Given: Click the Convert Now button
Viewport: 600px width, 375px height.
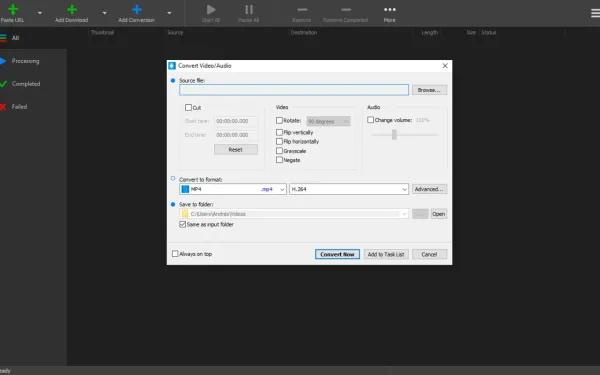Looking at the screenshot, I should 338,254.
